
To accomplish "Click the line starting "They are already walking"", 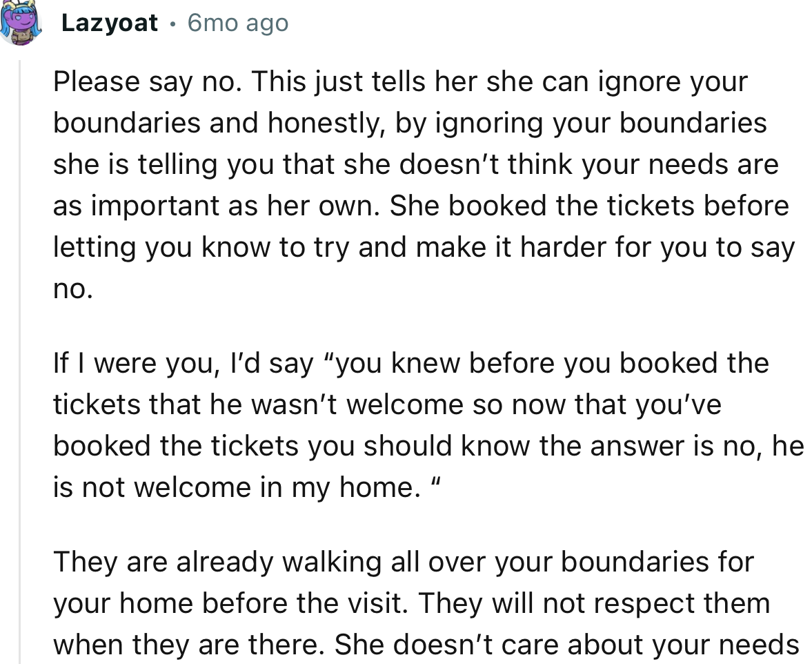I will (404, 562).
